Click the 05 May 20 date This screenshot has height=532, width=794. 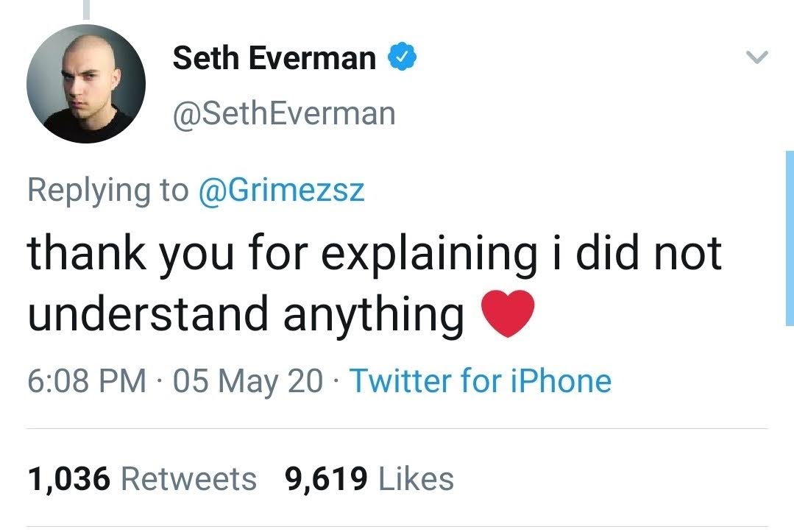tap(246, 380)
